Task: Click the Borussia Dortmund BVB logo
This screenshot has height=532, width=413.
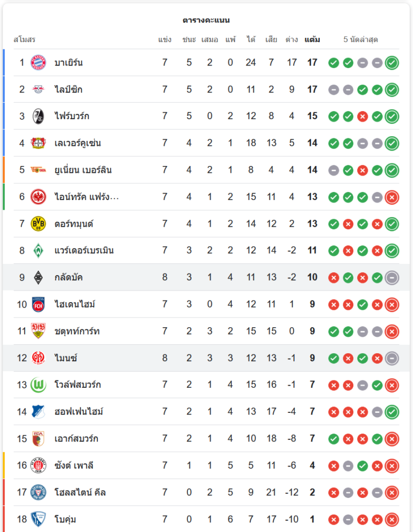Action: click(38, 223)
